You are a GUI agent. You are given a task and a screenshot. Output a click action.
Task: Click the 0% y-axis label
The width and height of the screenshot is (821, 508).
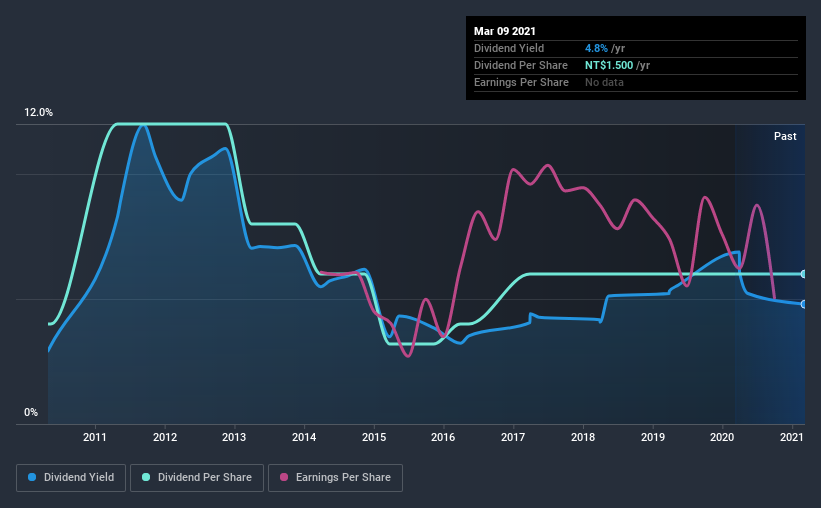[31, 413]
